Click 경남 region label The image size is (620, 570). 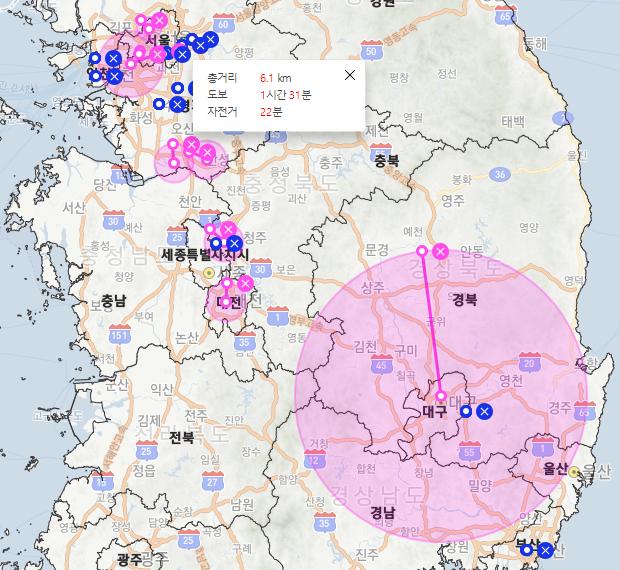pos(383,513)
